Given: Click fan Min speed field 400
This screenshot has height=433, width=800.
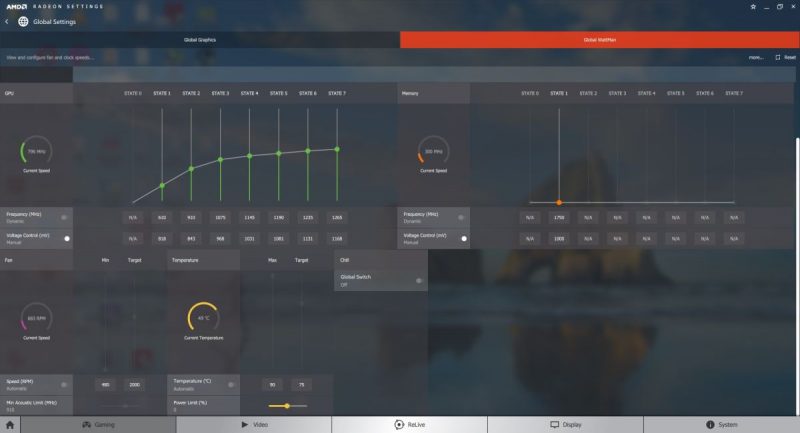Looking at the screenshot, I should pos(105,385).
